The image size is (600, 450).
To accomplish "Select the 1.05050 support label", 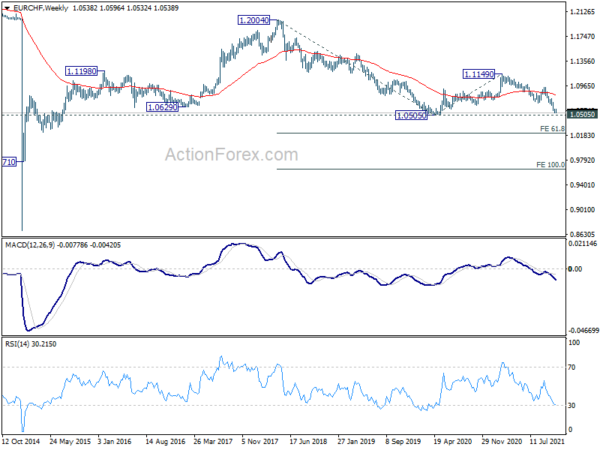I will tap(411, 115).
